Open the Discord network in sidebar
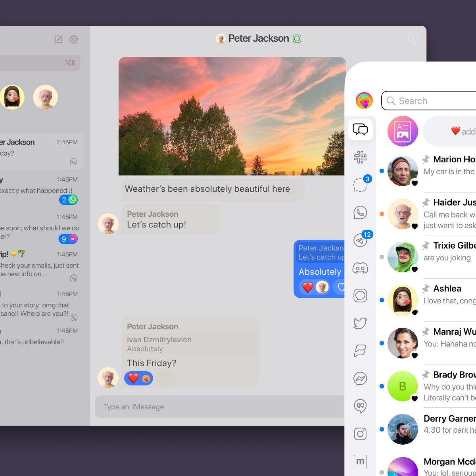 [360, 268]
